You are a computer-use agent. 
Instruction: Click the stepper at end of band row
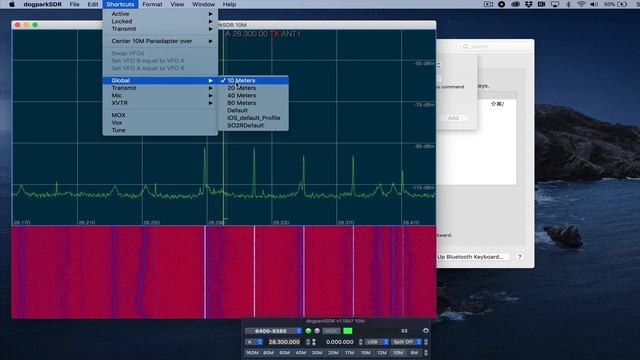(426, 353)
